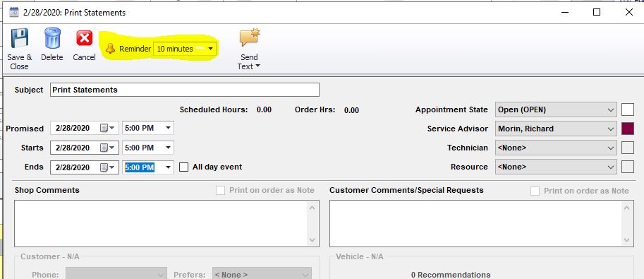Click inside the Shop Comments text area

pos(166,223)
